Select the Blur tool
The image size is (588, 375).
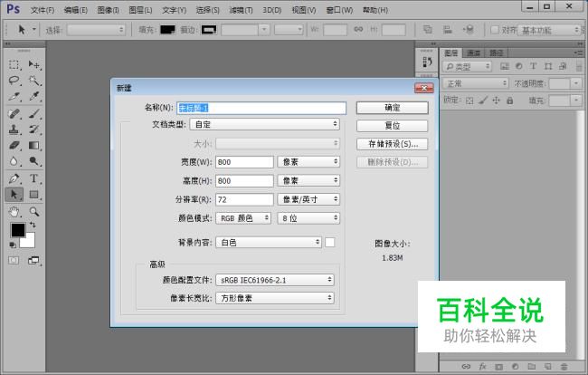[14, 161]
